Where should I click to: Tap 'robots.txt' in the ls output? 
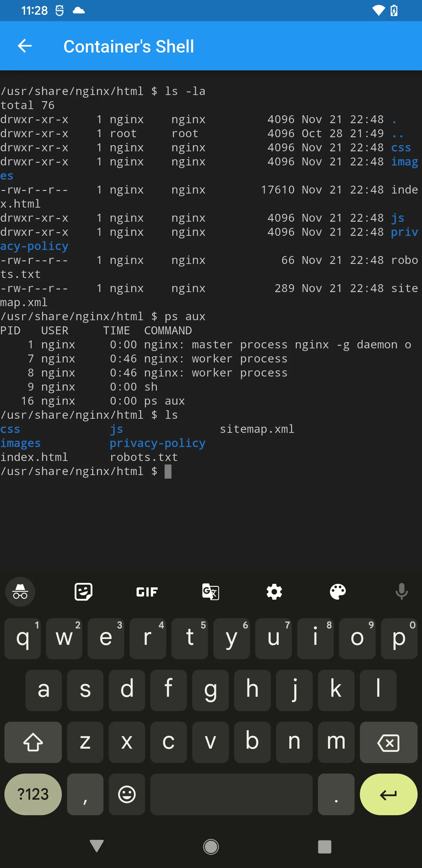tap(144, 457)
